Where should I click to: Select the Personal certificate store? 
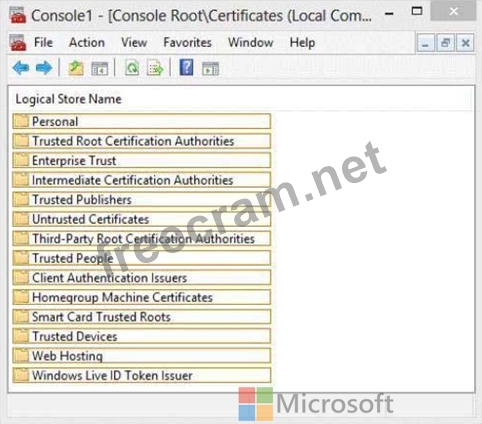[x=142, y=121]
